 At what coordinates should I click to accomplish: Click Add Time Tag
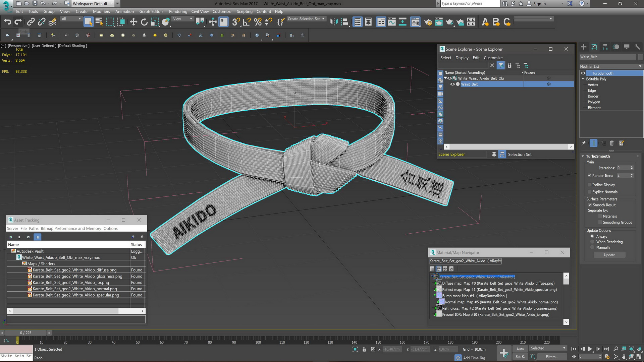tap(474, 358)
